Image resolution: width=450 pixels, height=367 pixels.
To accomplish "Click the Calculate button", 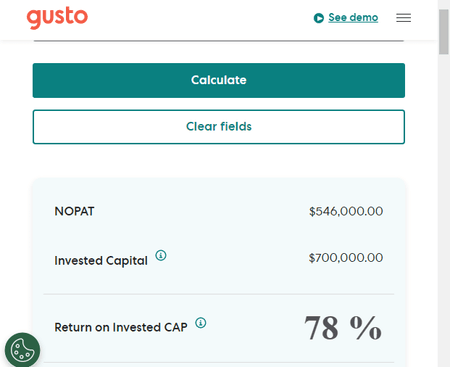I will click(219, 80).
